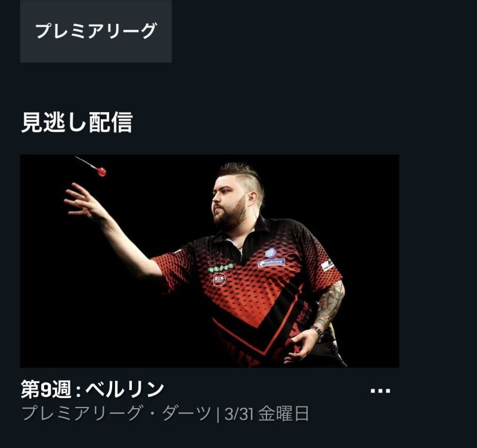Click the sleeve sponsor patch on shirt
The image size is (477, 448).
point(327,265)
